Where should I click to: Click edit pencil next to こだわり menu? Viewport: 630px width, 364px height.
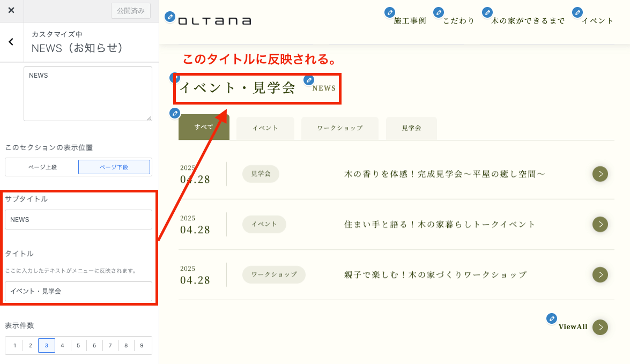click(439, 12)
